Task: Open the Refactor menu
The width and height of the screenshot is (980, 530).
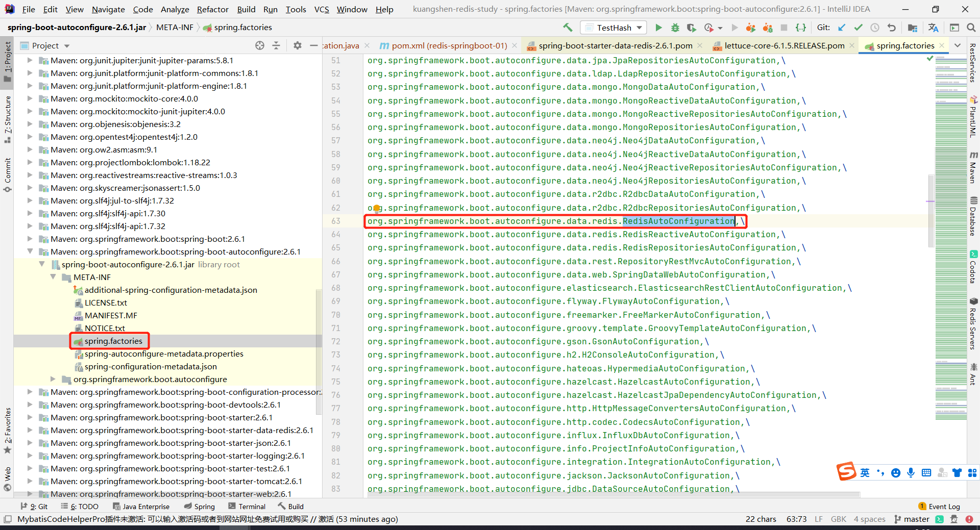Action: [213, 9]
